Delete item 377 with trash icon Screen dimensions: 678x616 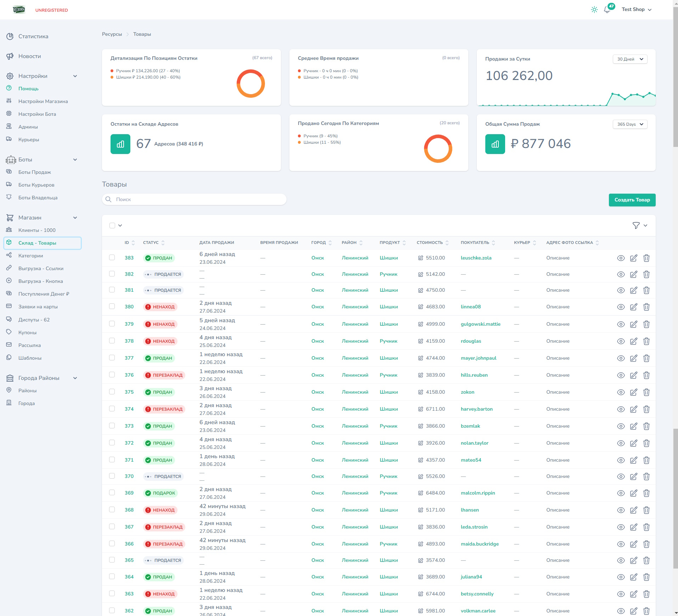tap(646, 358)
